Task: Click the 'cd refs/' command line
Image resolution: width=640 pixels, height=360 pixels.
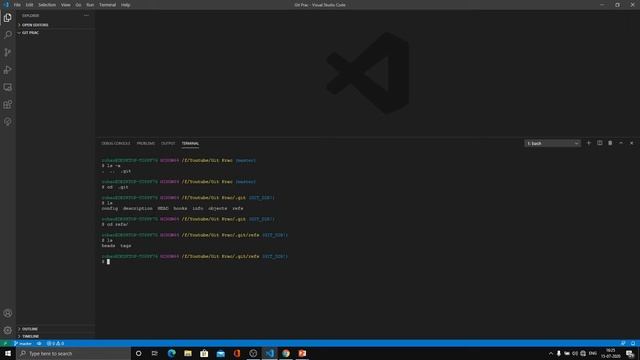Action: click(115, 224)
